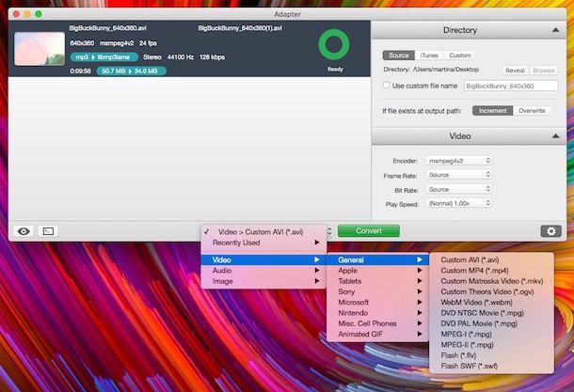Click the 44100 Hz sample rate text
This screenshot has height=392, width=574.
pos(181,57)
